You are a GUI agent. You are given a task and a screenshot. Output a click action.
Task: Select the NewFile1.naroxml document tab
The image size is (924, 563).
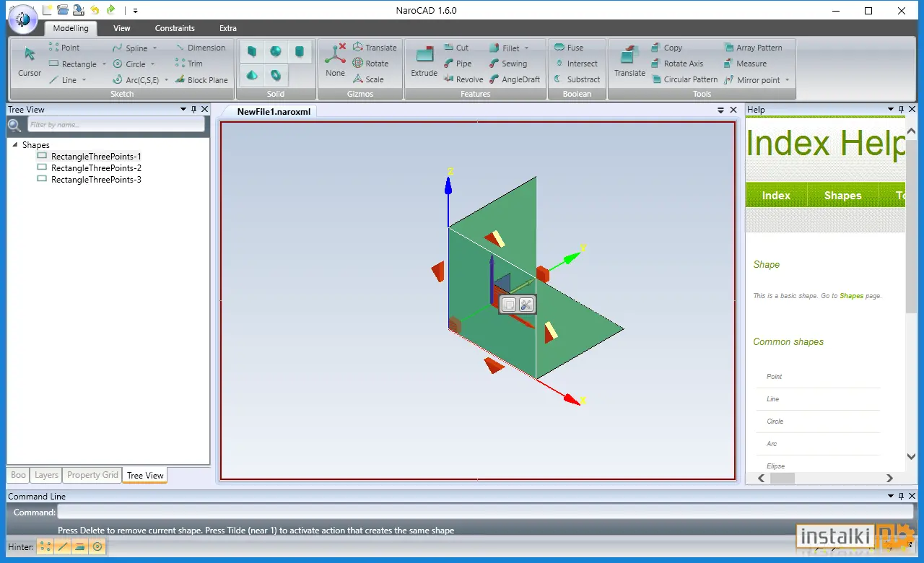pos(273,112)
